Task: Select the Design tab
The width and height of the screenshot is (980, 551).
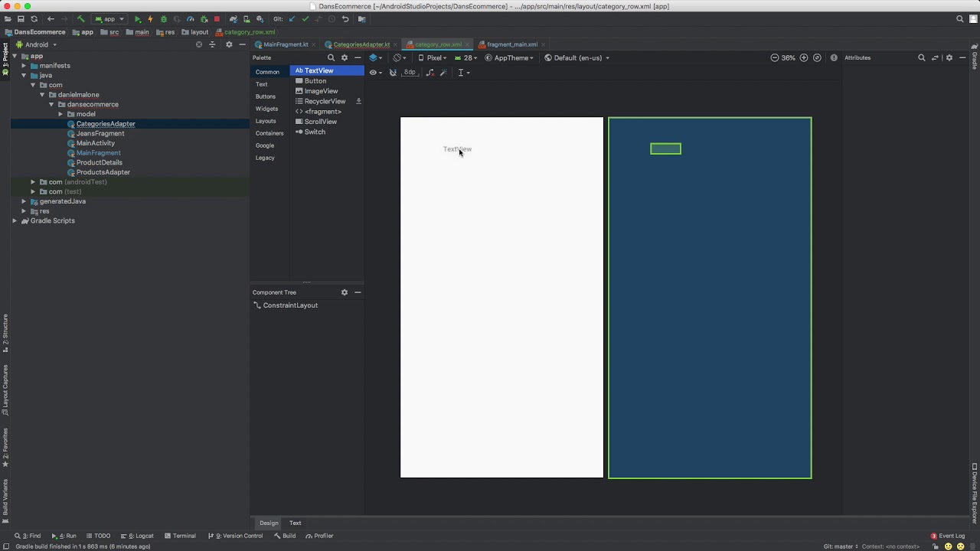Action: (x=269, y=523)
